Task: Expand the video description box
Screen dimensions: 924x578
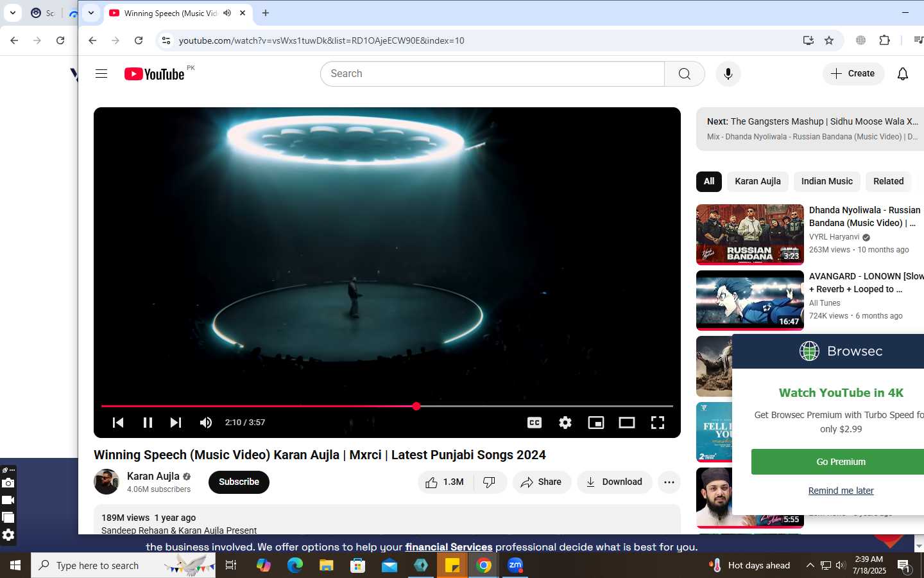Action: 387,520
